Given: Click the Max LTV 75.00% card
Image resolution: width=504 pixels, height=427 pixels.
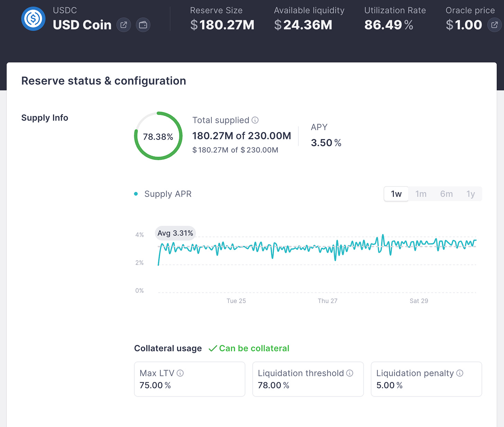Looking at the screenshot, I should pyautogui.click(x=190, y=379).
